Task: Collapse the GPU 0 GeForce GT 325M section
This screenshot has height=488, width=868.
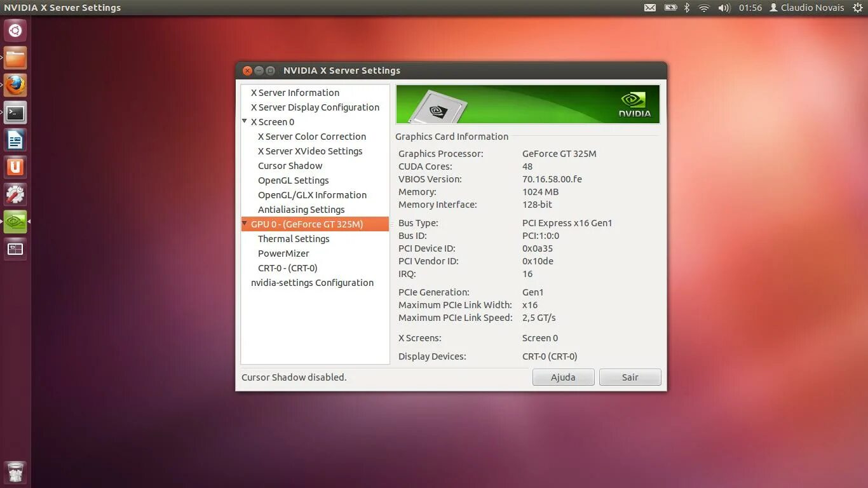Action: [244, 224]
